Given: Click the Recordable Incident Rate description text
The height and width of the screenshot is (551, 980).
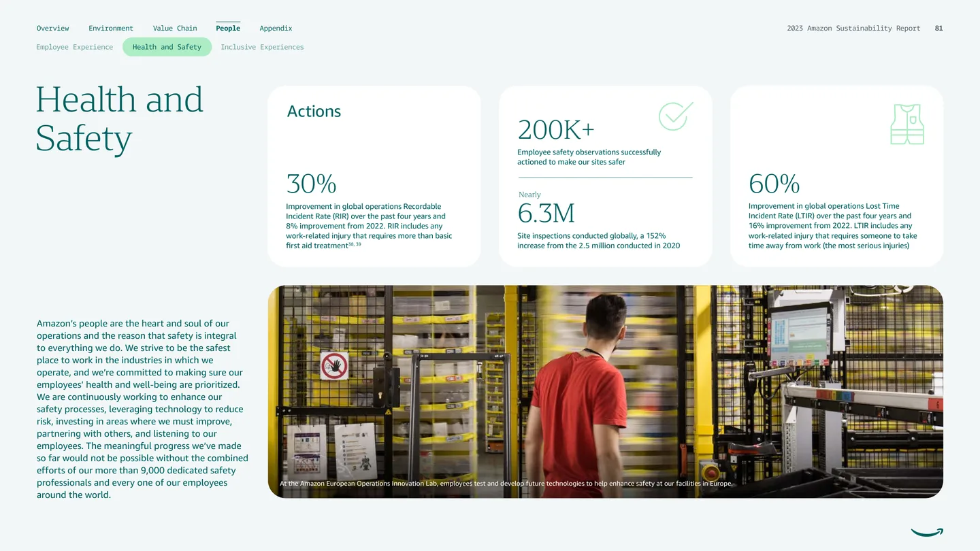Looking at the screenshot, I should coord(369,226).
